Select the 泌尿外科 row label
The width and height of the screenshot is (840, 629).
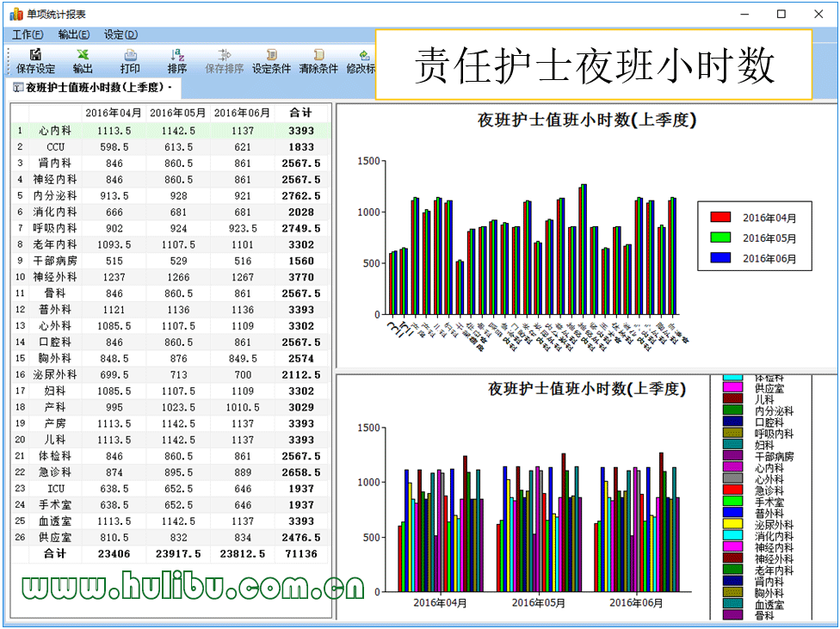tap(54, 374)
